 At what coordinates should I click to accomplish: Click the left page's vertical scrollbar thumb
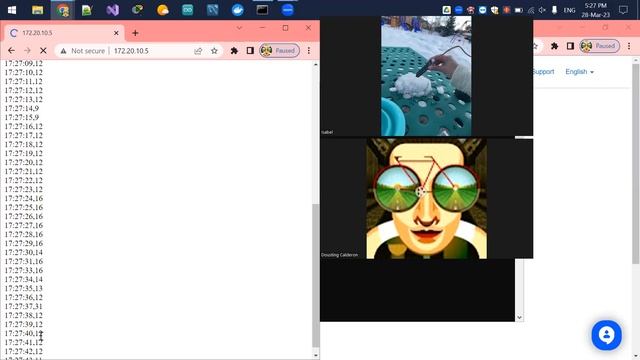tap(316, 275)
